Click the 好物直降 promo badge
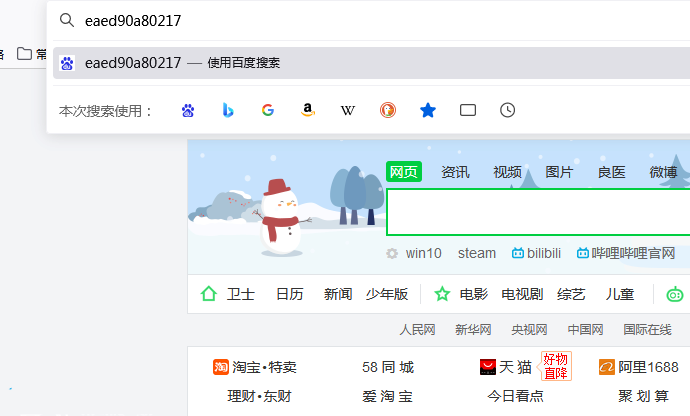Screen dimensions: 690x416 [x=556, y=366]
